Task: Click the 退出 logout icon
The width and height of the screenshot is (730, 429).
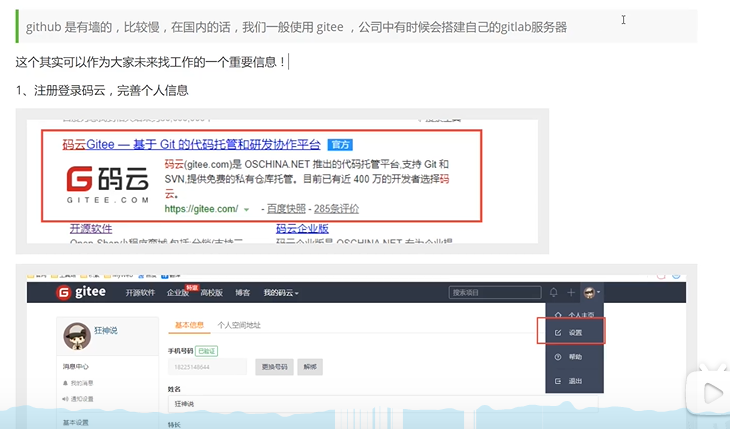Action: pos(558,381)
